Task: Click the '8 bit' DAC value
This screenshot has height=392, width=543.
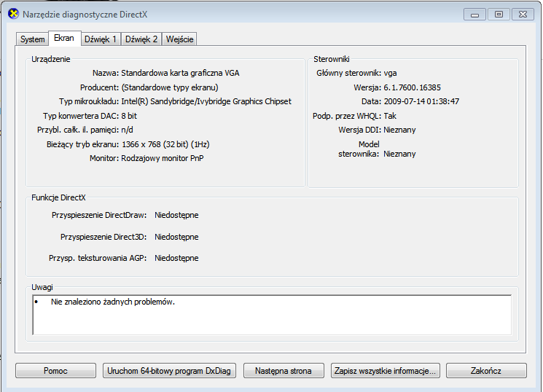Action: tap(129, 116)
